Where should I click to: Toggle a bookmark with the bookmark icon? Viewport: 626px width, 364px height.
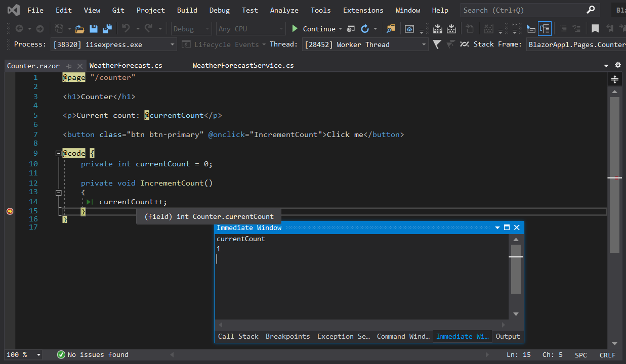click(595, 28)
